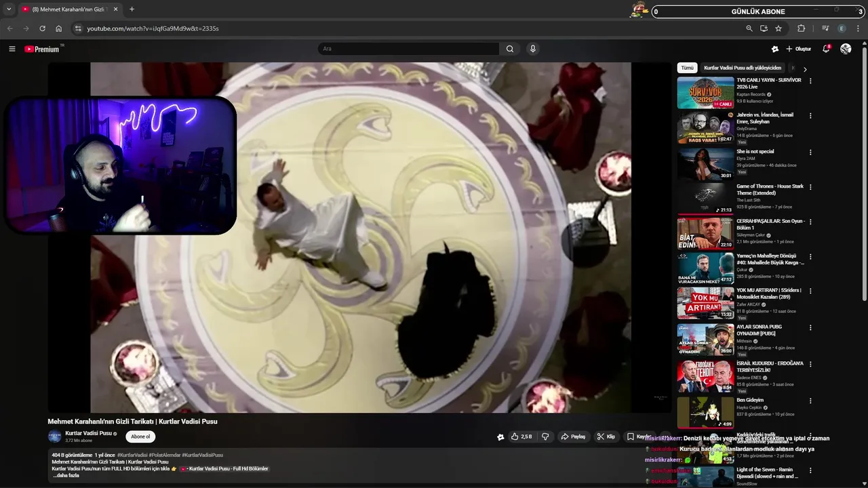Go back in browser history
Viewport: 868px width, 488px height.
pyautogui.click(x=9, y=28)
